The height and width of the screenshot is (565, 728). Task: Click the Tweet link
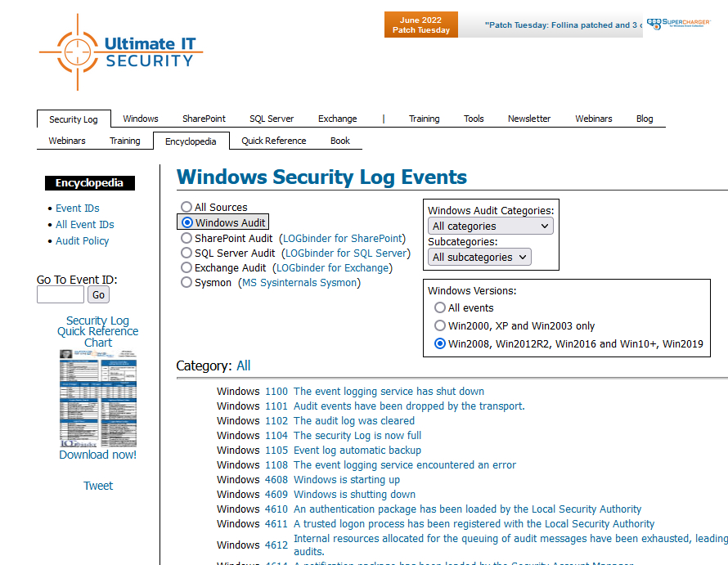coord(98,486)
